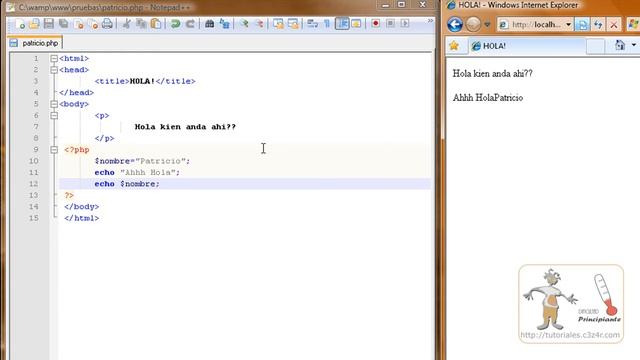Open a new blank IE tab
The image size is (640, 360).
[x=595, y=46]
